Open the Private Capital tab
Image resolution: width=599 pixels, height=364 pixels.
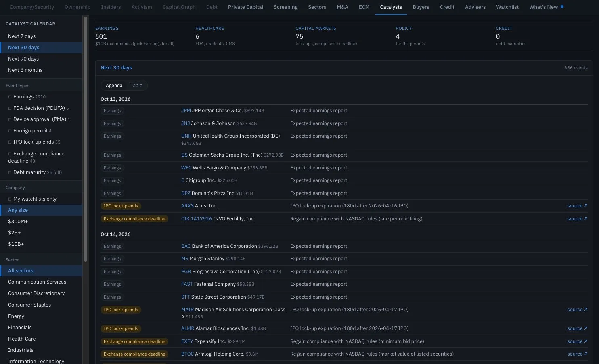pos(245,7)
